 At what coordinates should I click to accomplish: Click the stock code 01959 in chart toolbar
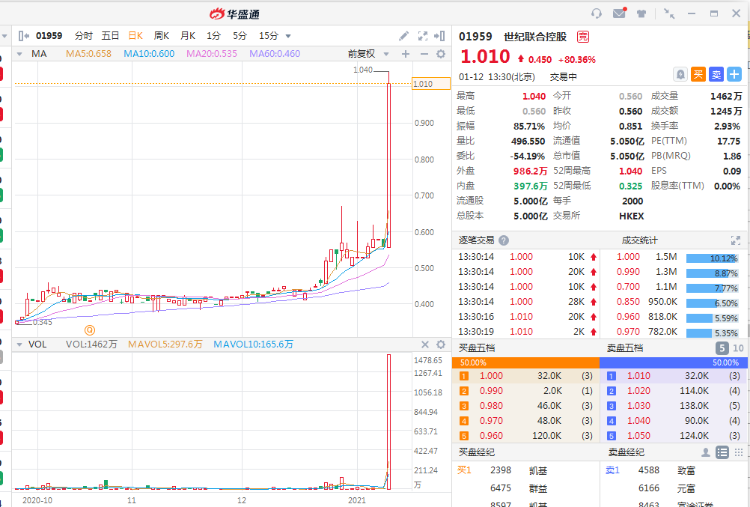49,35
